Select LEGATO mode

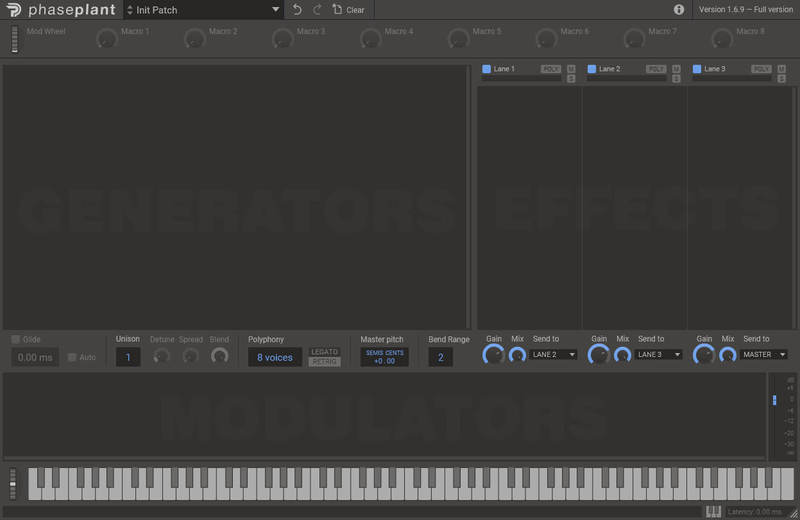pos(324,351)
